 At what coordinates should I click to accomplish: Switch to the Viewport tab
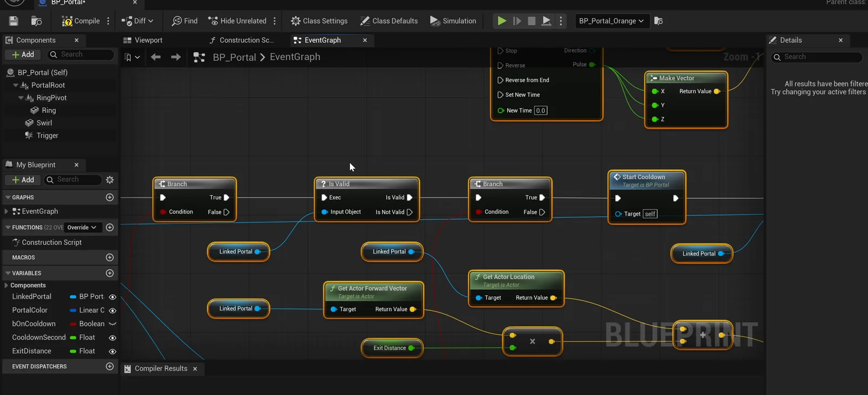click(143, 40)
